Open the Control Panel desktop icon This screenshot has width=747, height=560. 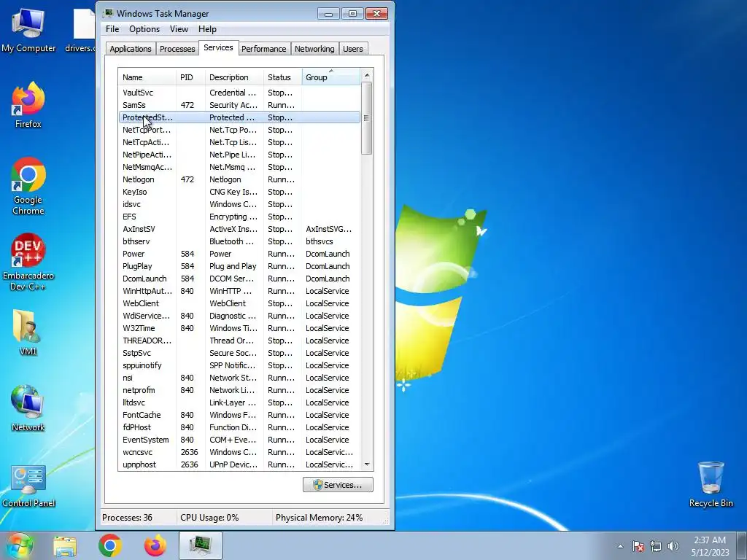point(28,486)
